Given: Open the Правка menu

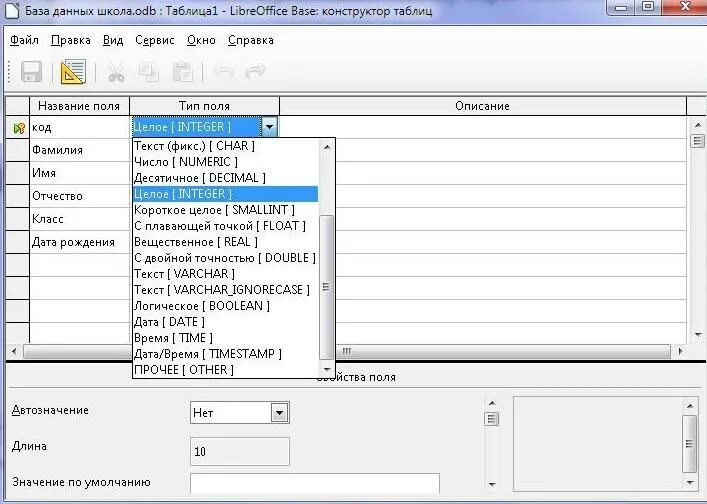Looking at the screenshot, I should tap(70, 40).
